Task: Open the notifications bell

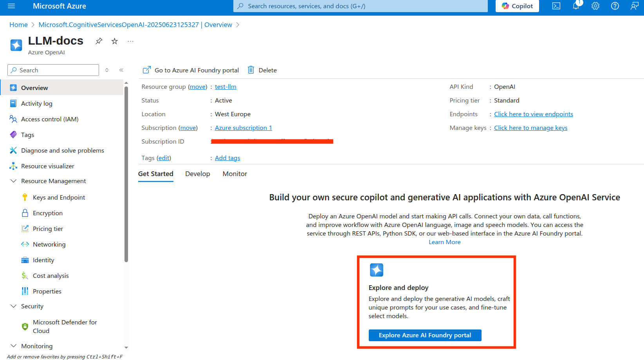Action: pyautogui.click(x=576, y=6)
